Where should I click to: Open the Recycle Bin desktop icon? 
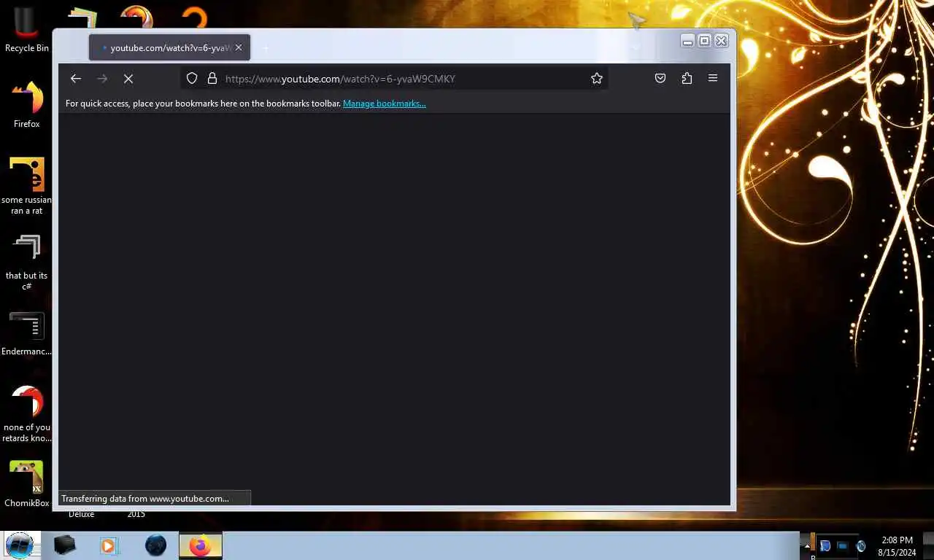27,30
